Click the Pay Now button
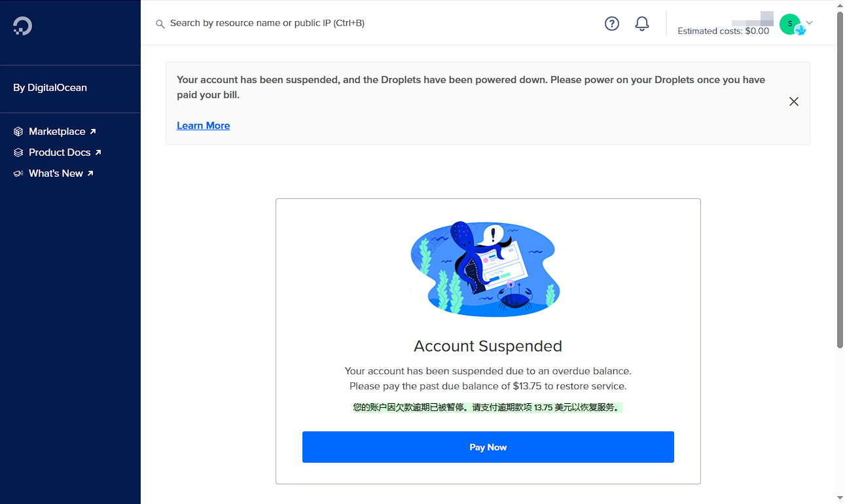The width and height of the screenshot is (845, 504). [488, 447]
